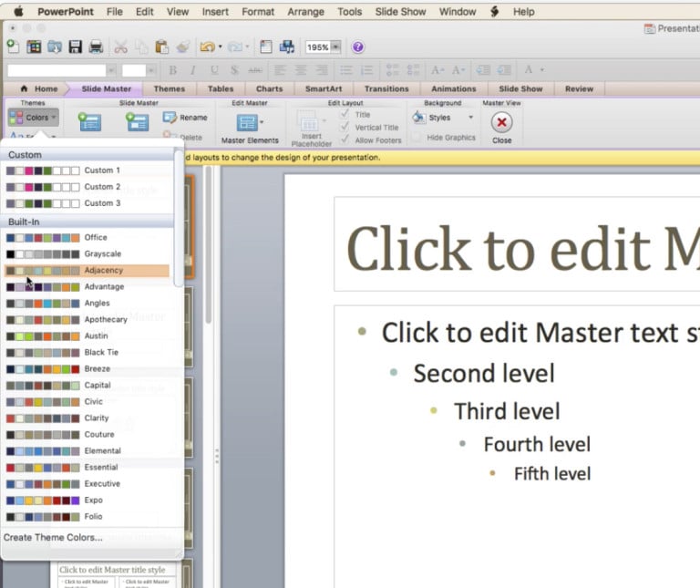Image resolution: width=700 pixels, height=588 pixels.
Task: Open the font name dropdown arrow
Action: coord(111,70)
